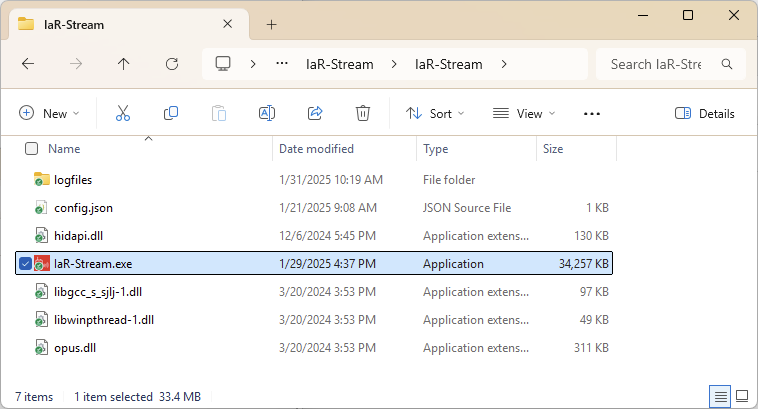This screenshot has height=409, width=758.
Task: Minimize the File Explorer window
Action: (x=643, y=15)
